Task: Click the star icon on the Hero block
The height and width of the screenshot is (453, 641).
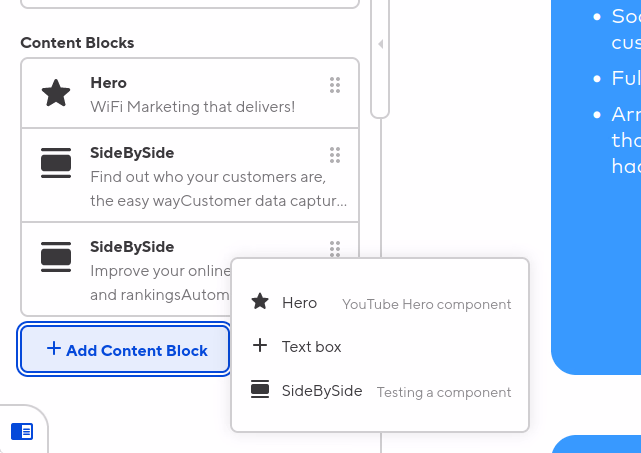Action: point(56,94)
